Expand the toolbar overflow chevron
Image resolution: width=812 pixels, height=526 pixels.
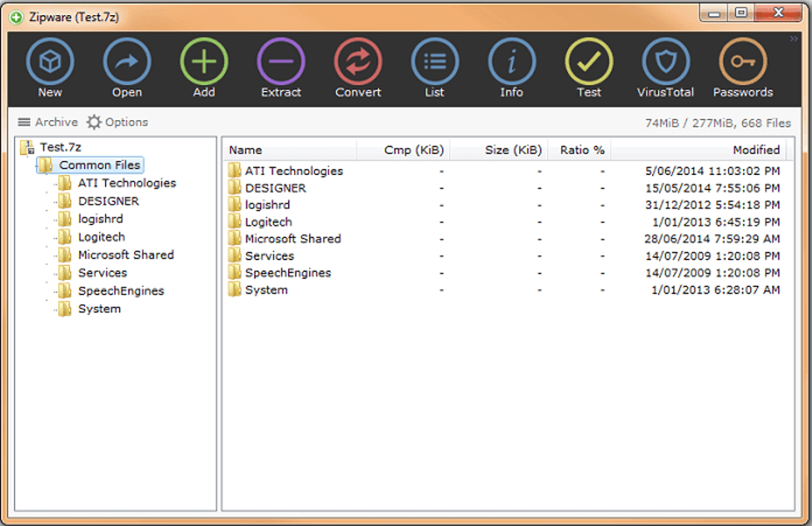tap(794, 38)
